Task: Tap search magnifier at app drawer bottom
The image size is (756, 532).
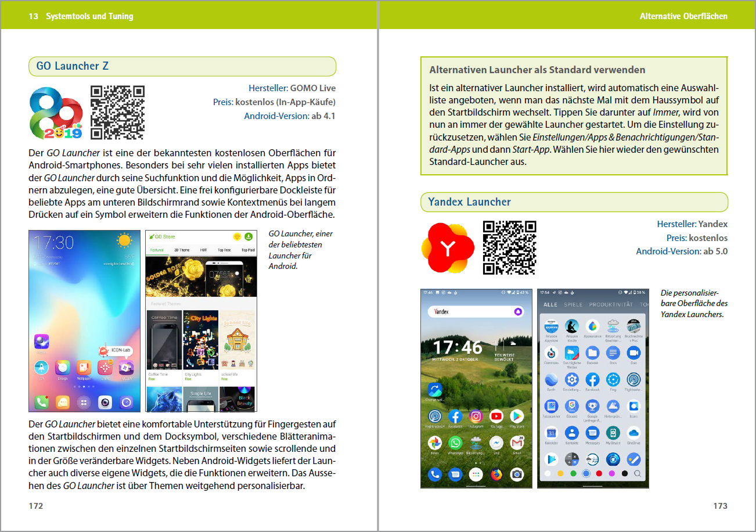Action: (638, 473)
